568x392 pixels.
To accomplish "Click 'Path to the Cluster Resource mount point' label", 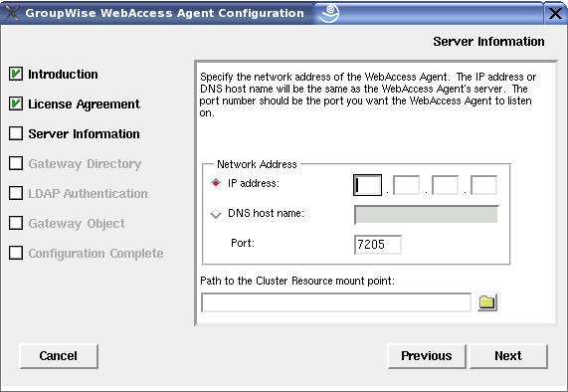I will tap(297, 281).
